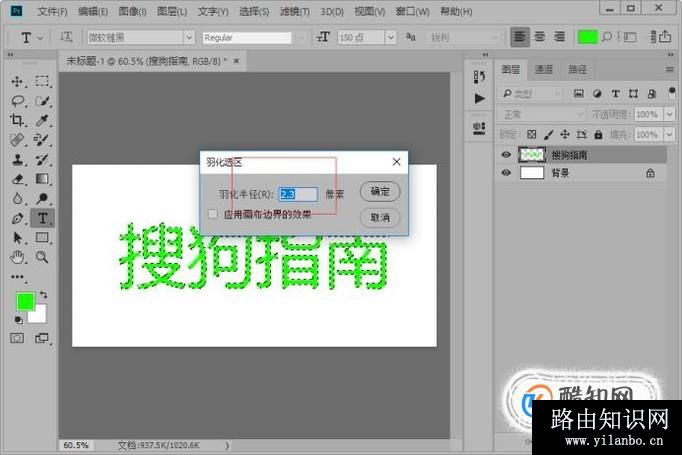Open the warp text option
Screen dimensions: 682x455
[x=609, y=37]
